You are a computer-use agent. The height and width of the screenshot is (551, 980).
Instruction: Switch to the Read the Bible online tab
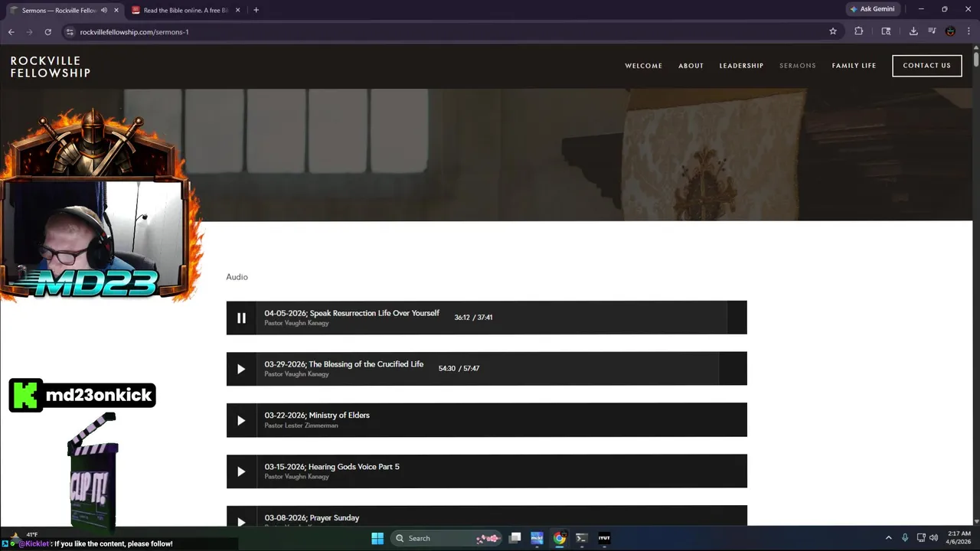click(186, 10)
